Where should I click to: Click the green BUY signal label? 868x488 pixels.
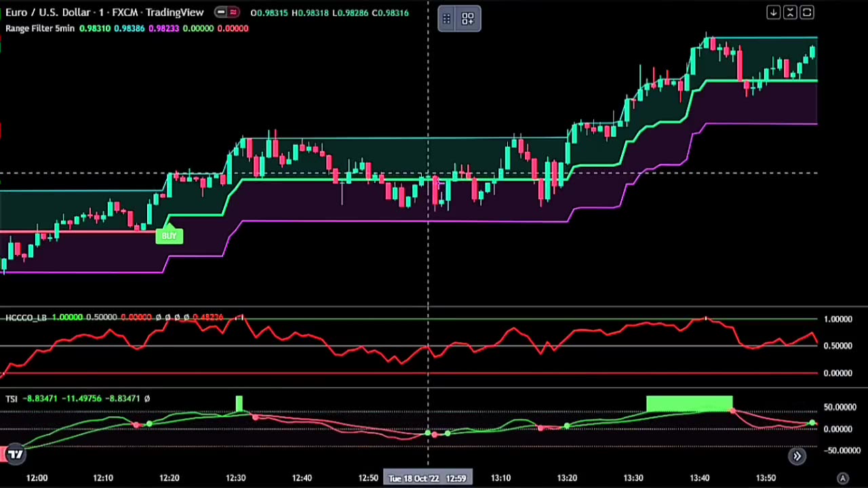[x=169, y=235]
